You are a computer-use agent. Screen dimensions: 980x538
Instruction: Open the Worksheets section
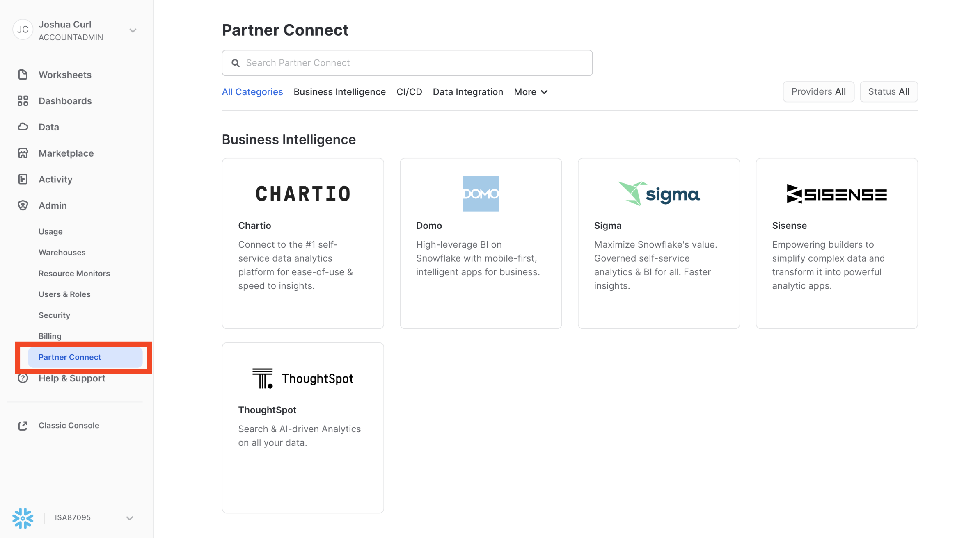click(x=65, y=75)
